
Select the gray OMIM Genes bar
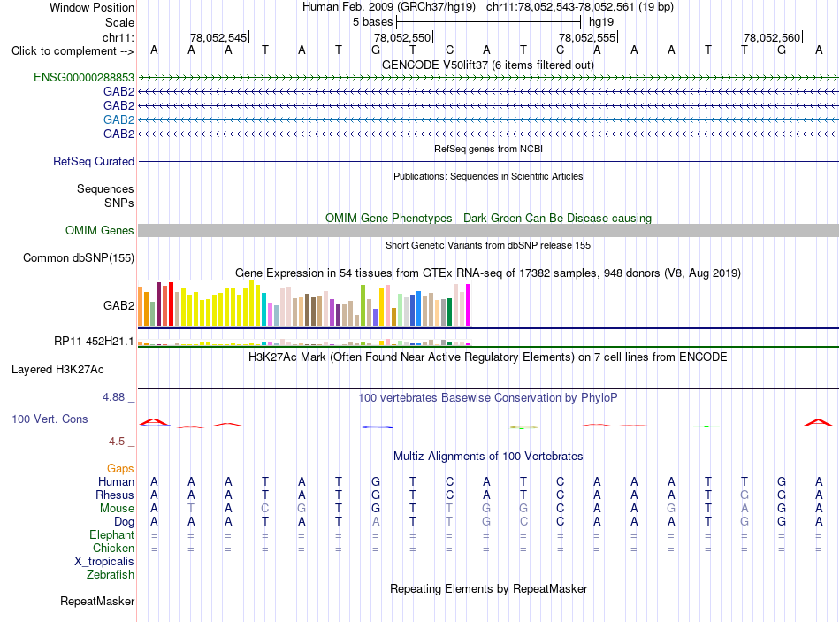coord(488,231)
